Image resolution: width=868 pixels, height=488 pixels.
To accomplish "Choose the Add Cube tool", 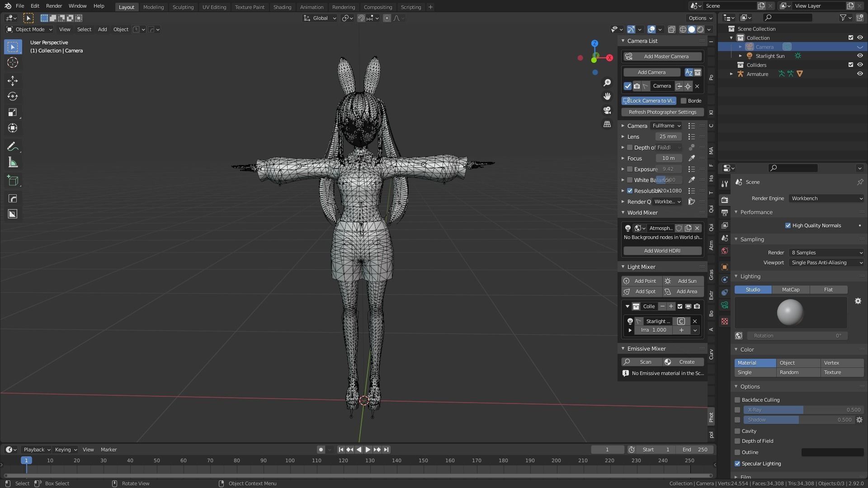I will (13, 181).
